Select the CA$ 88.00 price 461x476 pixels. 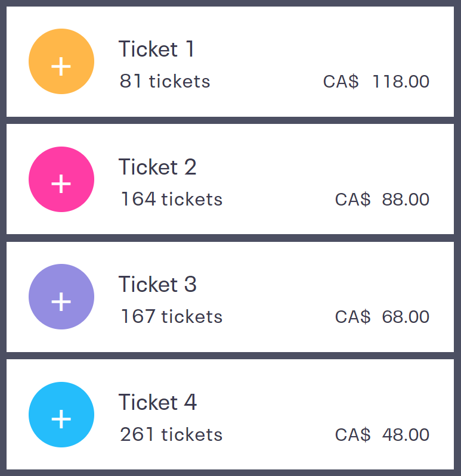382,199
